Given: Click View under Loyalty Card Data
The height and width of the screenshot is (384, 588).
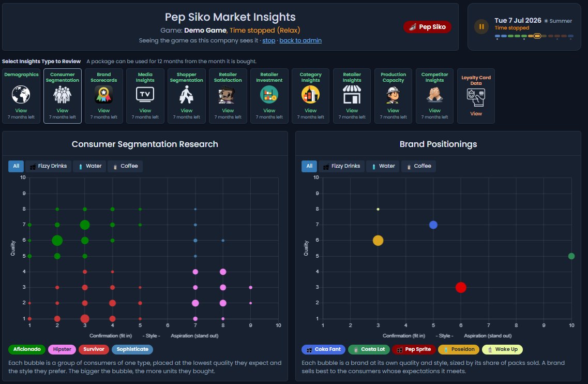Looking at the screenshot, I should pyautogui.click(x=476, y=114).
